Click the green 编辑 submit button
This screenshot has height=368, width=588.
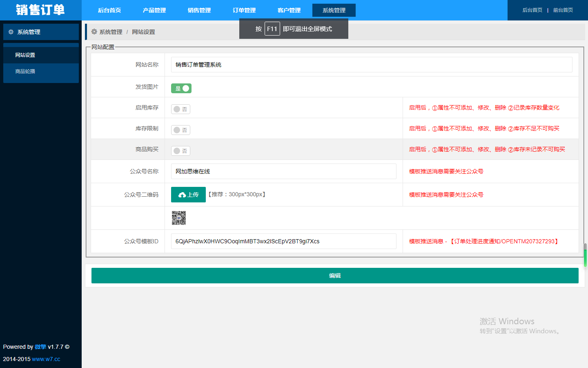pyautogui.click(x=335, y=276)
